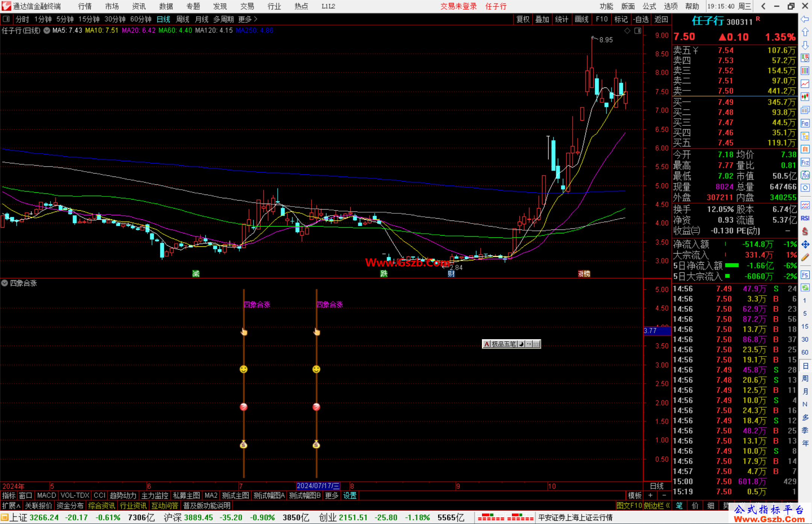Click the F10 button in chart toolbar
812x524 pixels.
[x=602, y=19]
